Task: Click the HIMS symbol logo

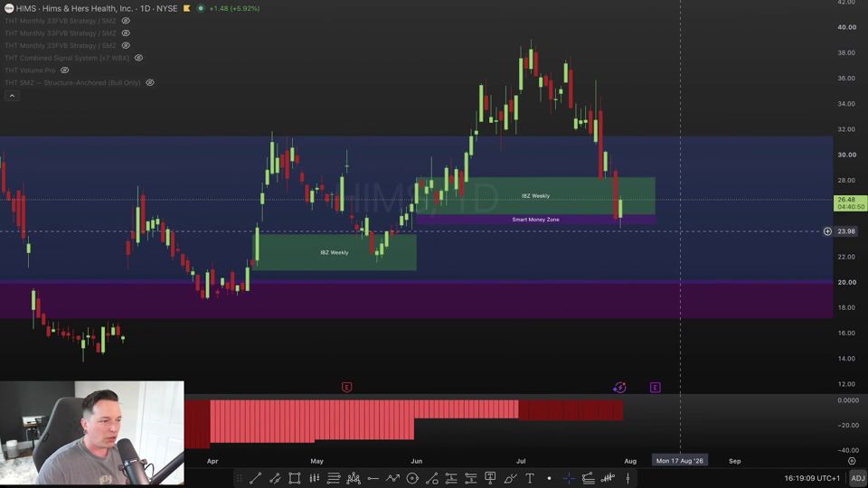Action: [x=9, y=8]
